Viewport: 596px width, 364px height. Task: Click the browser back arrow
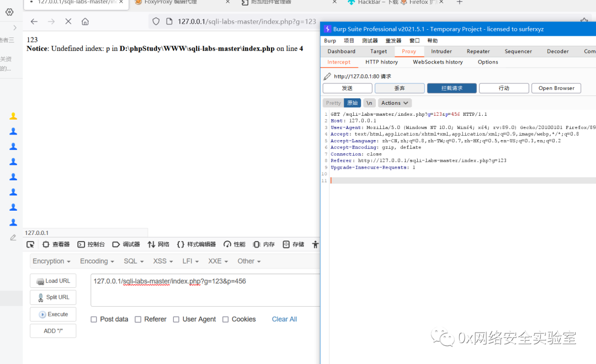[34, 22]
